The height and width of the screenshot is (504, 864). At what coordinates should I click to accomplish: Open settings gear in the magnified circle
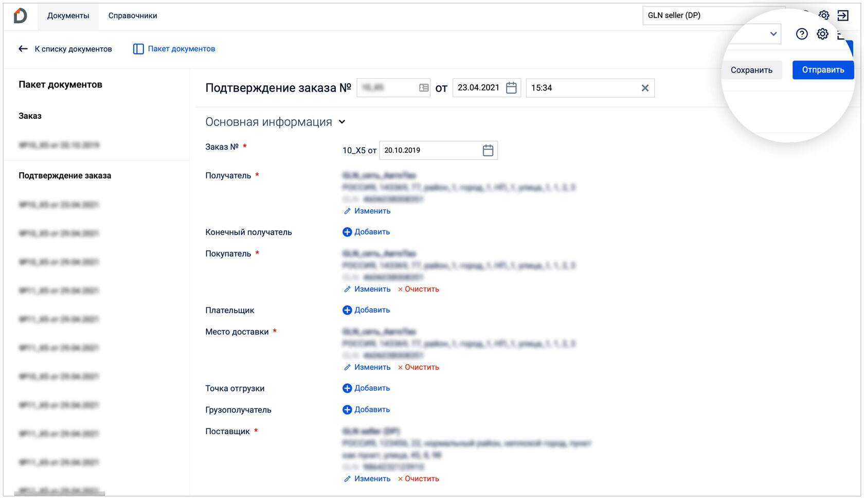tap(822, 34)
